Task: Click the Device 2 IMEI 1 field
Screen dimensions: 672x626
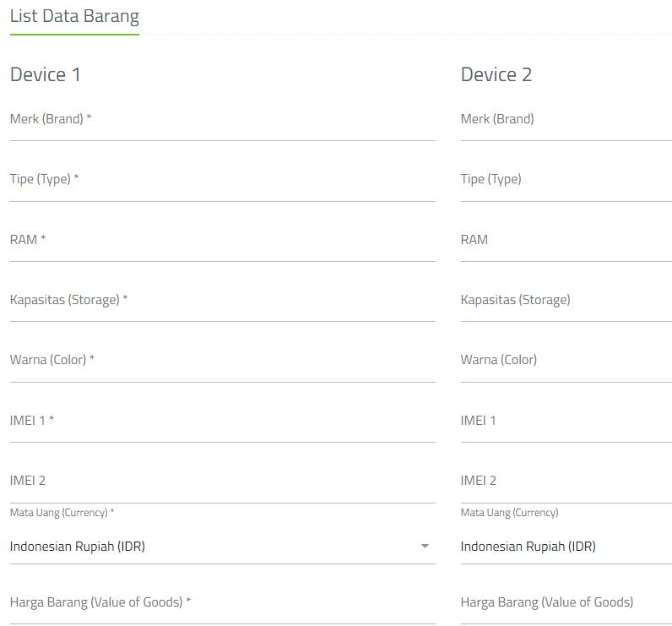Action: (566, 422)
